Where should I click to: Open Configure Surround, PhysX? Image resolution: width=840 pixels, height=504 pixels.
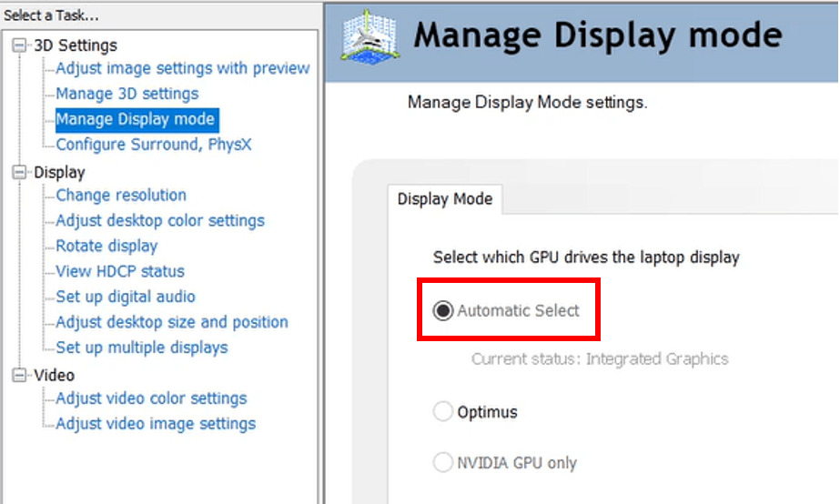(x=153, y=145)
